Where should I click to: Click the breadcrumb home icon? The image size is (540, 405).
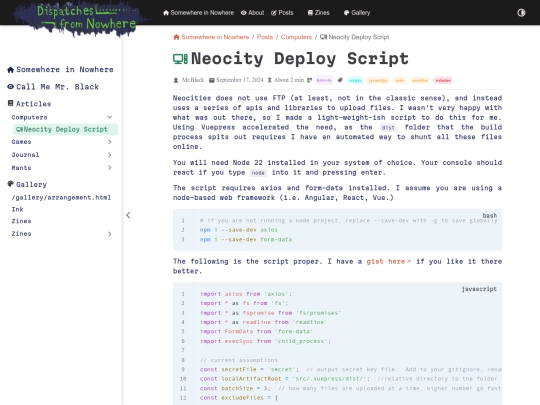pyautogui.click(x=176, y=37)
